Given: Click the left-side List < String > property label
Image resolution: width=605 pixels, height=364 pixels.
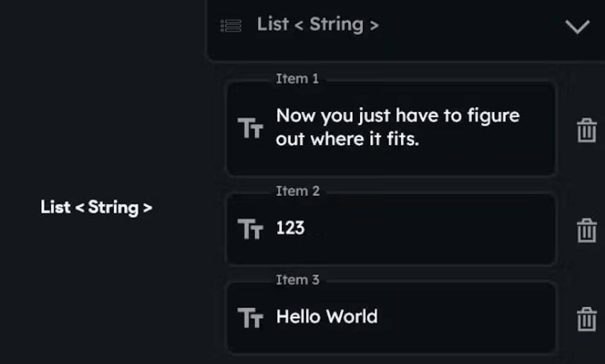Looking at the screenshot, I should pyautogui.click(x=96, y=207).
